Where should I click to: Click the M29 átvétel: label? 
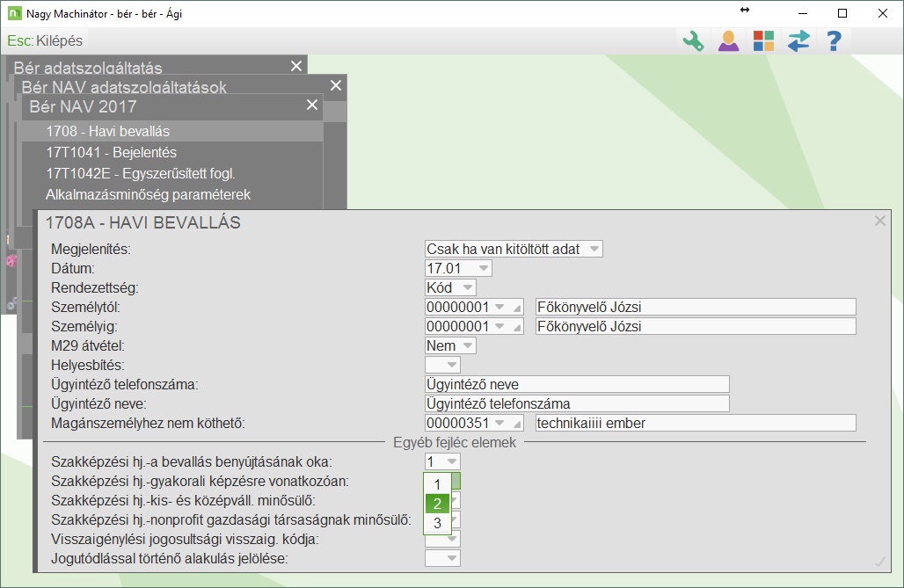[88, 346]
